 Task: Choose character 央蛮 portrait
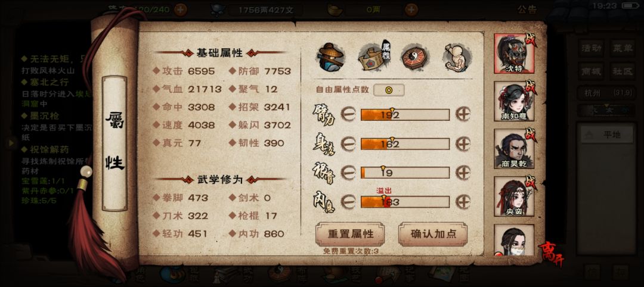pyautogui.click(x=514, y=196)
